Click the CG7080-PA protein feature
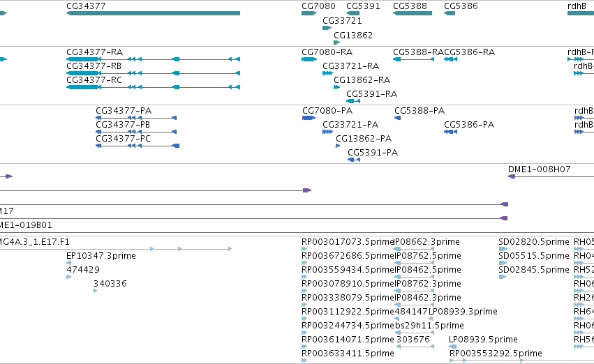The width and height of the screenshot is (594, 364). 309,118
